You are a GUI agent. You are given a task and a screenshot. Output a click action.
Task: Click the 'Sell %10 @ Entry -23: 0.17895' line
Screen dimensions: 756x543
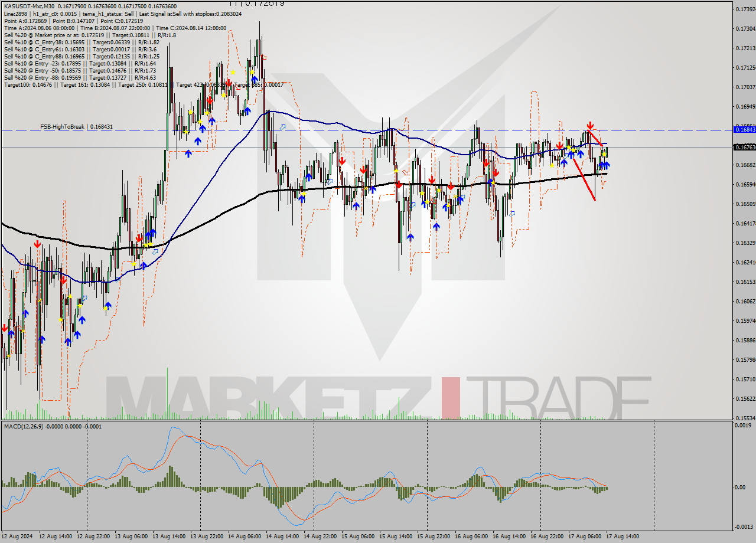click(80, 63)
